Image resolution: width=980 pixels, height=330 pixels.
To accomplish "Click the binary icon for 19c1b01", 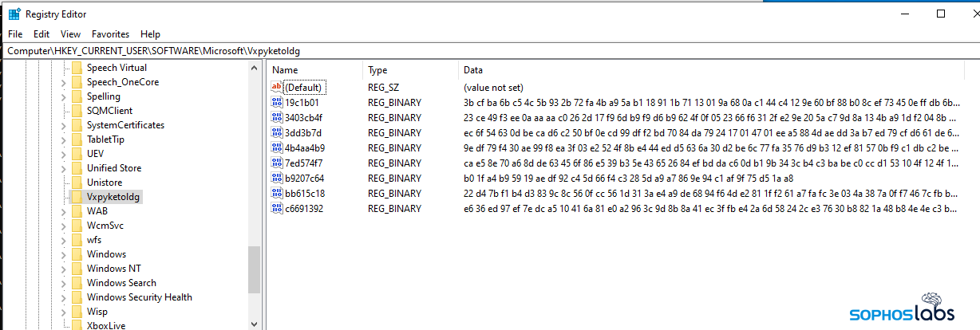I will pos(277,102).
